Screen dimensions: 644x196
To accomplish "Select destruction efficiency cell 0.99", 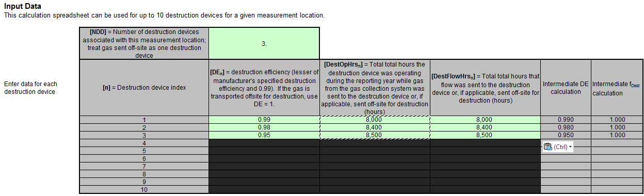I will click(264, 120).
